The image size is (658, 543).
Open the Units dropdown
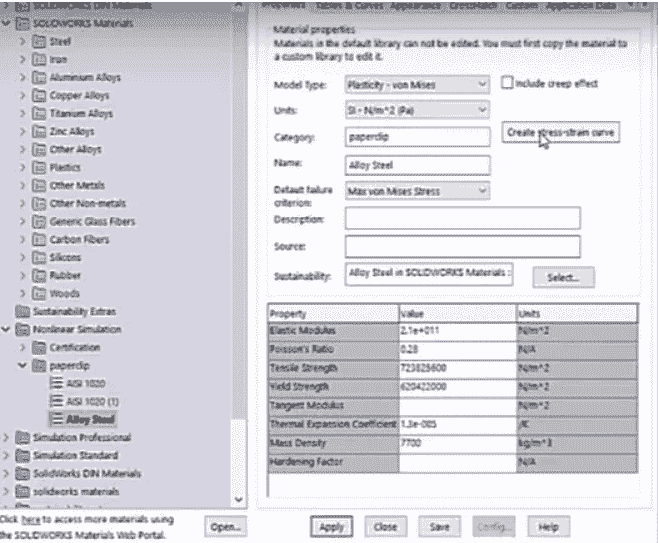[417, 110]
